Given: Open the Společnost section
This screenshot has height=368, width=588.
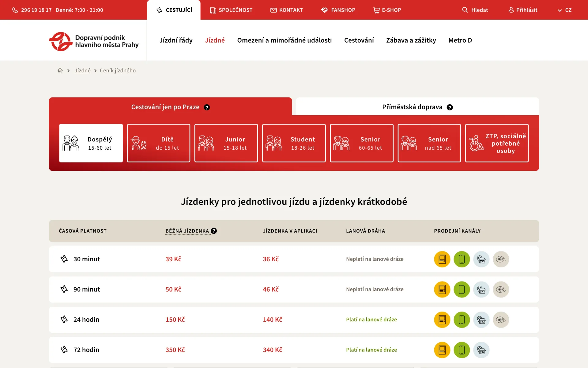Looking at the screenshot, I should (231, 10).
